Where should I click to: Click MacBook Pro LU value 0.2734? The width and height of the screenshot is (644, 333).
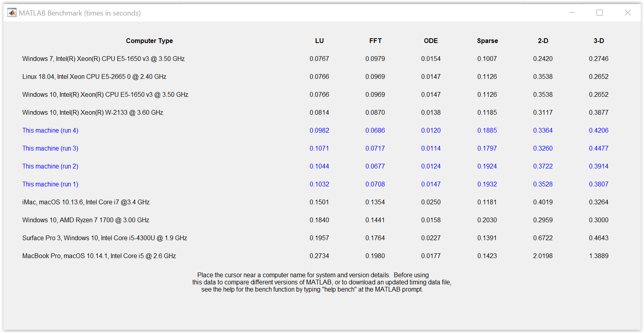[x=320, y=256]
